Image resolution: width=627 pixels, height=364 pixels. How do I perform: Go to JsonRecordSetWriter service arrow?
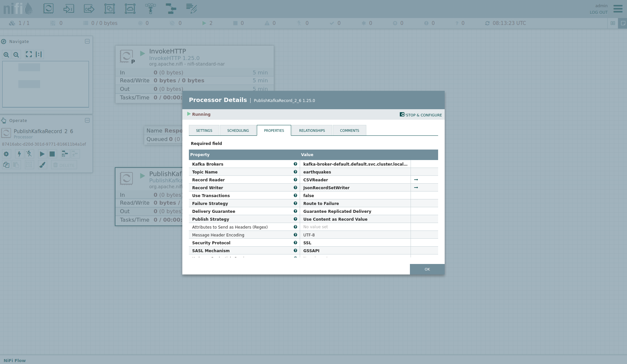(416, 188)
